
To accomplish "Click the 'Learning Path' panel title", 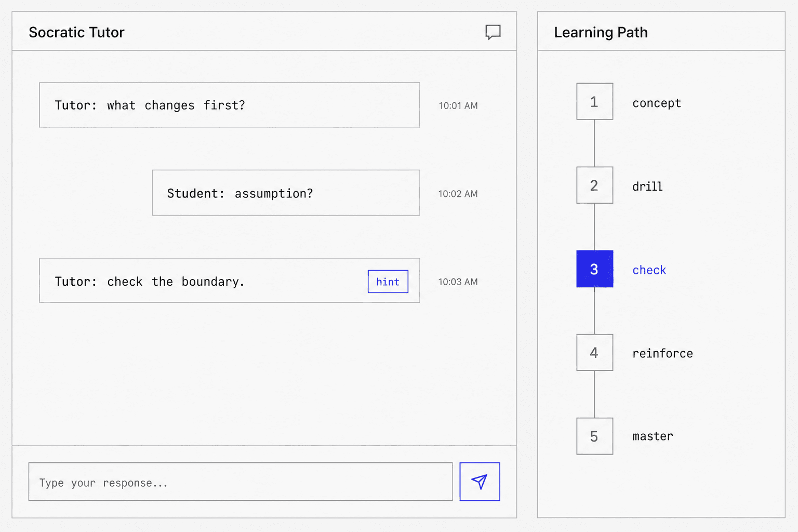I will [x=601, y=32].
